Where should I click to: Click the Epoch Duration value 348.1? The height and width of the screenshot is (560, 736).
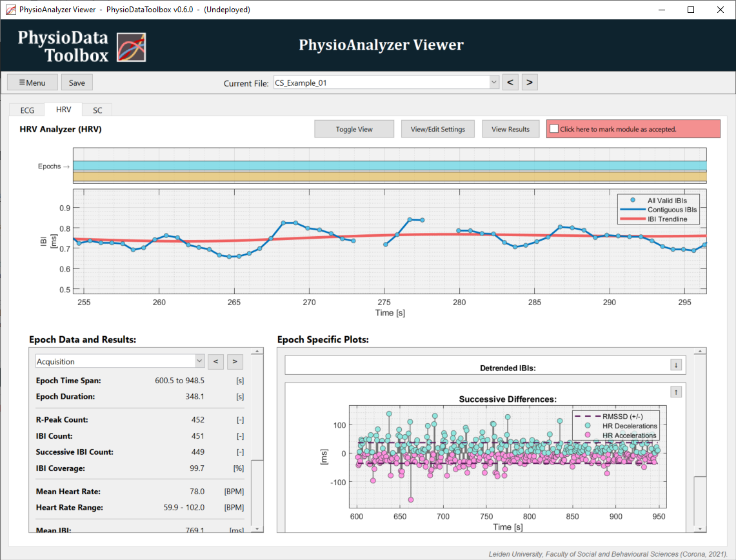click(x=195, y=396)
